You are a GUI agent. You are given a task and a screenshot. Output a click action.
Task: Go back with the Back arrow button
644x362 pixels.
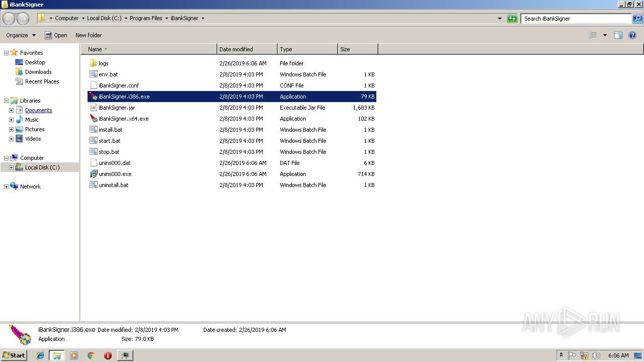tap(9, 19)
